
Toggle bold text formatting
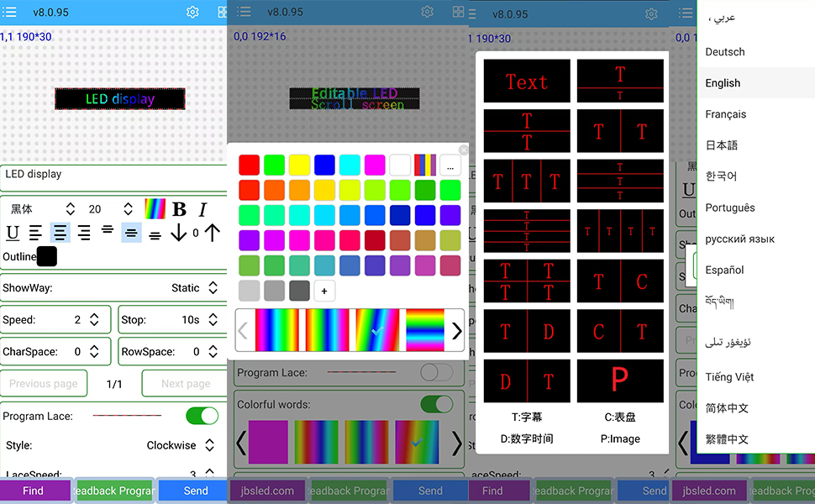point(179,209)
